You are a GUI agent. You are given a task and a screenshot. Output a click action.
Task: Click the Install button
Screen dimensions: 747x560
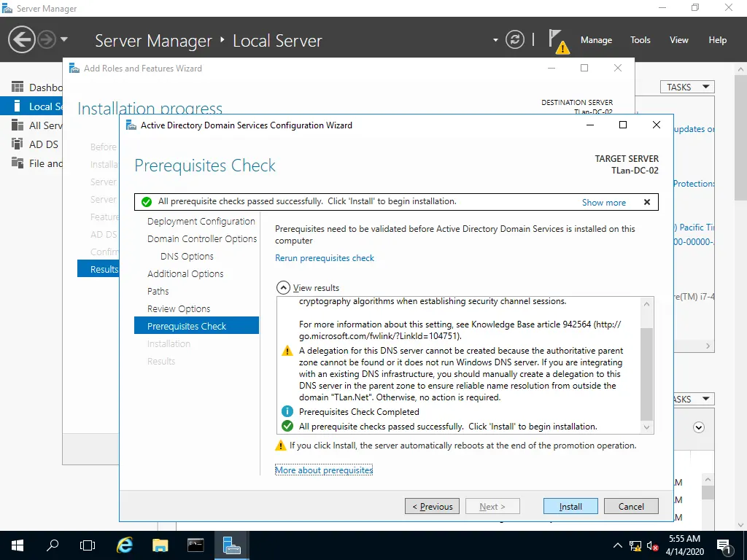570,506
